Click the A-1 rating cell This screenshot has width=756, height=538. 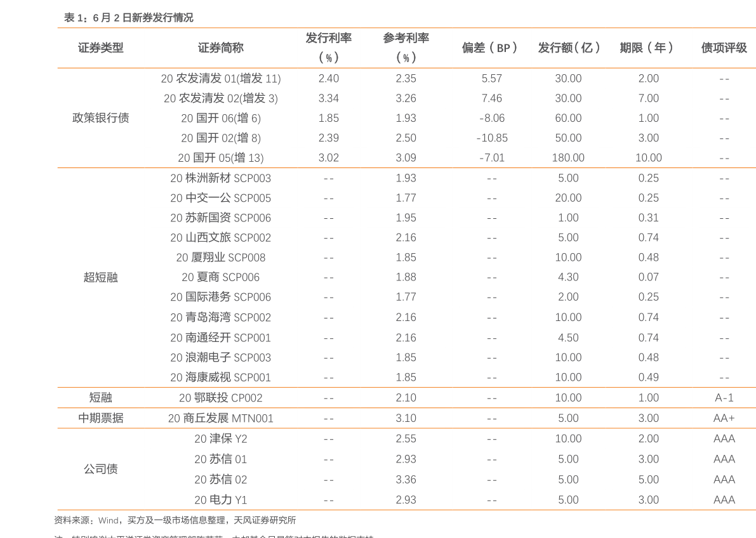point(724,398)
